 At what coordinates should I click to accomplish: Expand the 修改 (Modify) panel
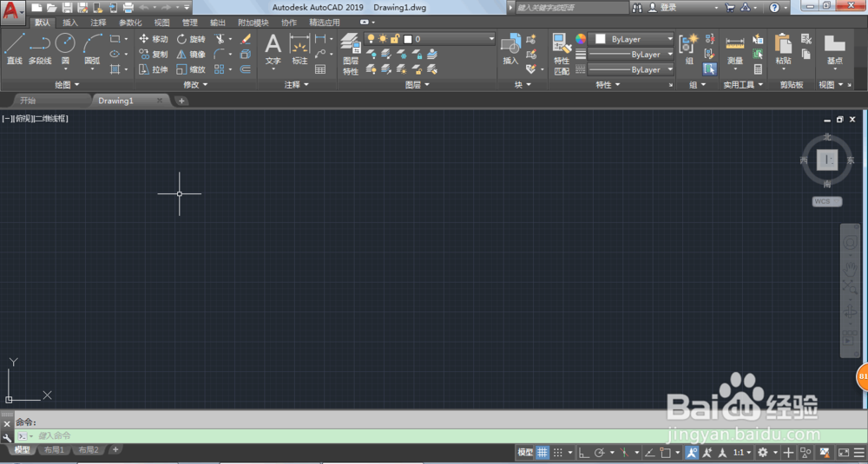tap(195, 85)
